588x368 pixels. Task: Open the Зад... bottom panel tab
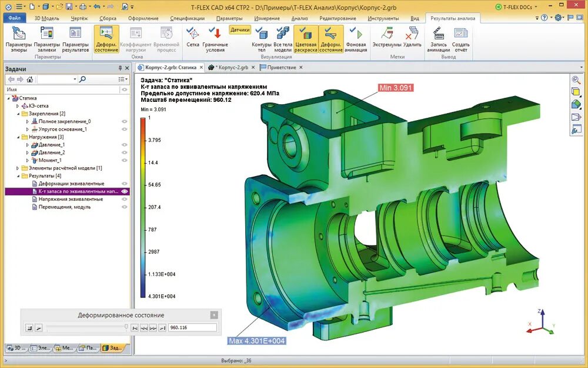click(112, 348)
